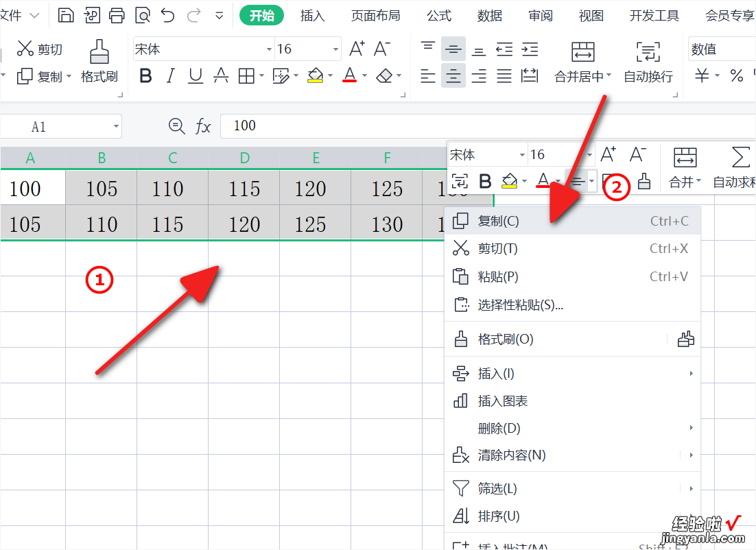
Task: Select the ribbon Format Painter (格式刷)
Action: tap(99, 61)
